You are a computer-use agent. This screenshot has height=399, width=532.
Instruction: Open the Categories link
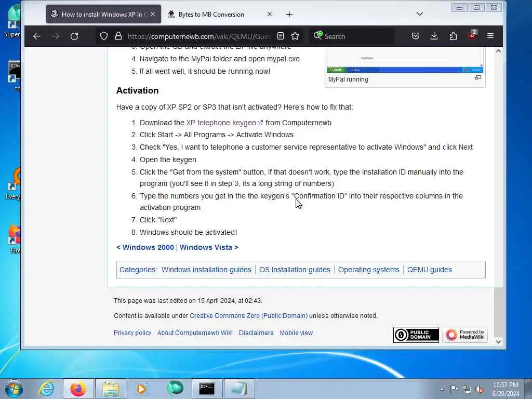(x=137, y=270)
